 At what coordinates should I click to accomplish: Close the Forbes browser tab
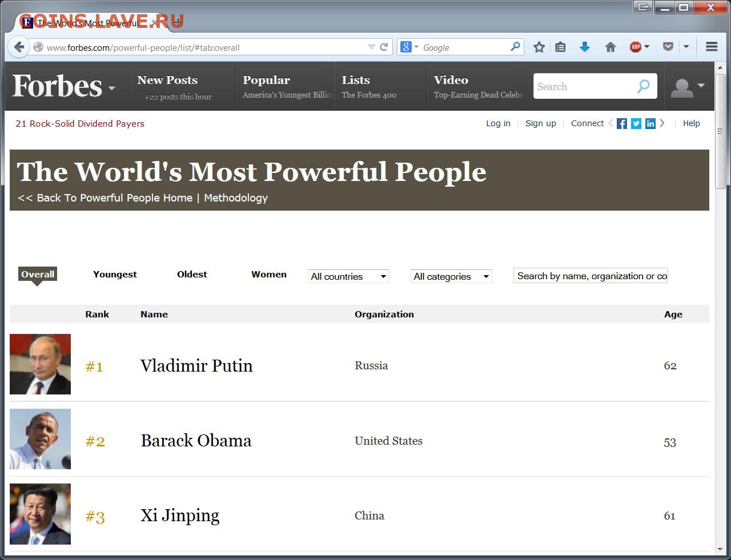tap(154, 23)
